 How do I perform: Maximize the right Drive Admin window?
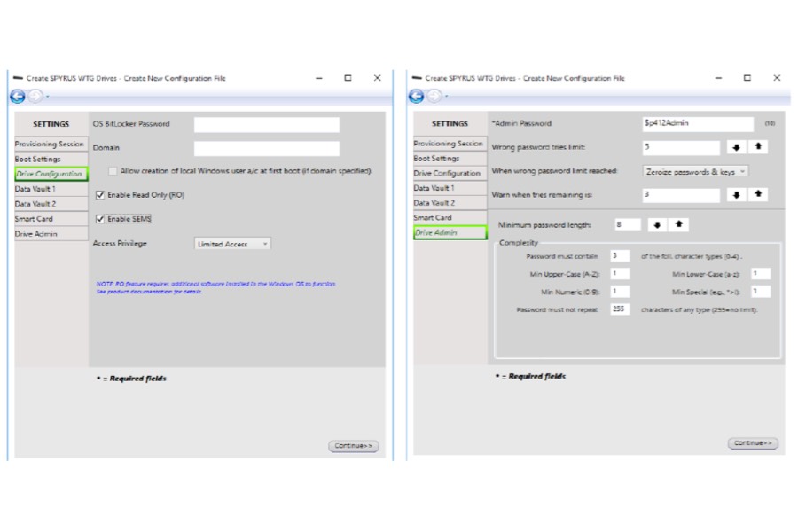[747, 78]
